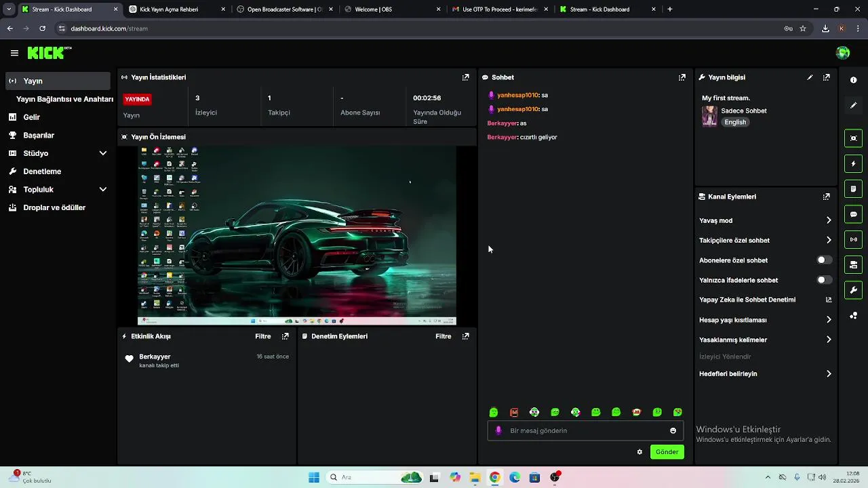
Task: Open Filtre in Denetim Eylemleri panel
Action: (x=443, y=336)
